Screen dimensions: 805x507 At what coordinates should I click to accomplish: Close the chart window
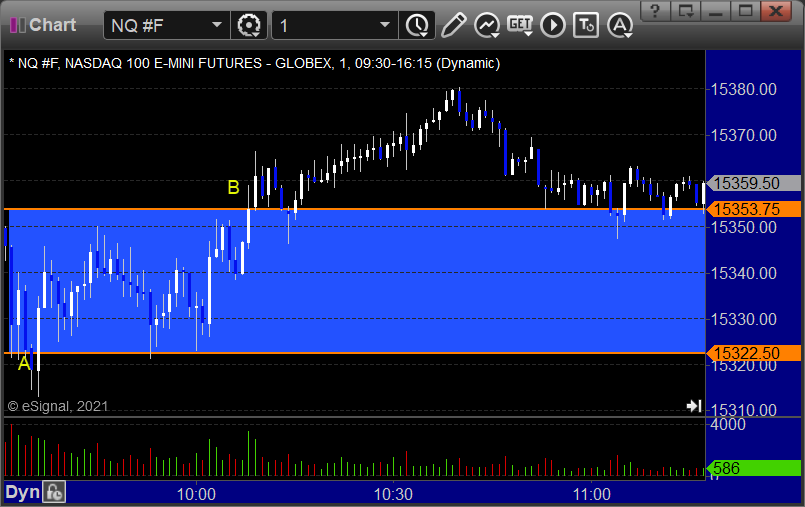click(x=776, y=11)
